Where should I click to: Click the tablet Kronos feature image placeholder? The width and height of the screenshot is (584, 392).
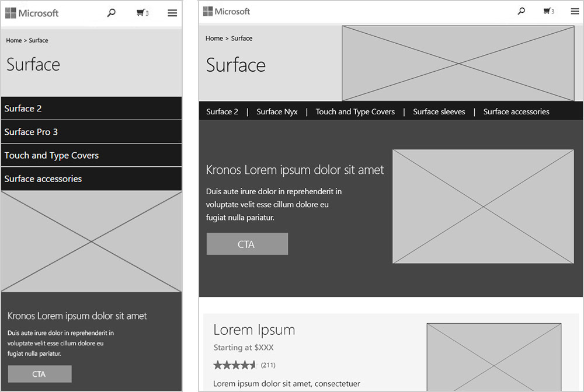point(483,206)
